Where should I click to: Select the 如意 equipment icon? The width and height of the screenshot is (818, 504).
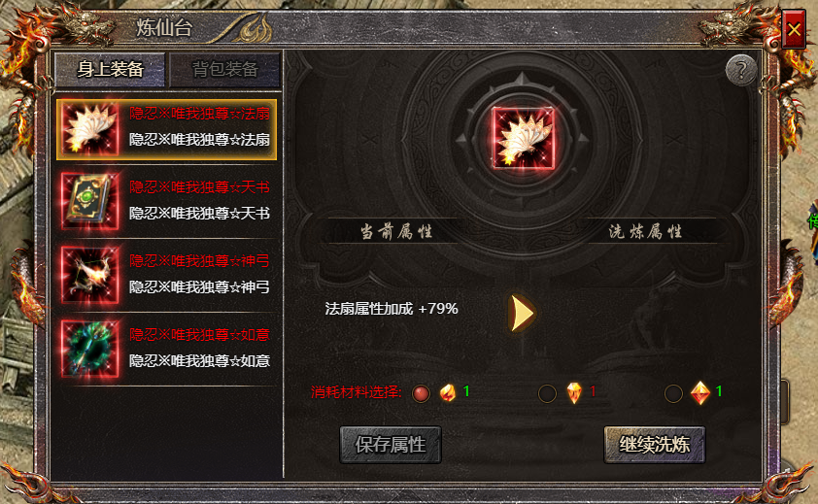tap(89, 349)
